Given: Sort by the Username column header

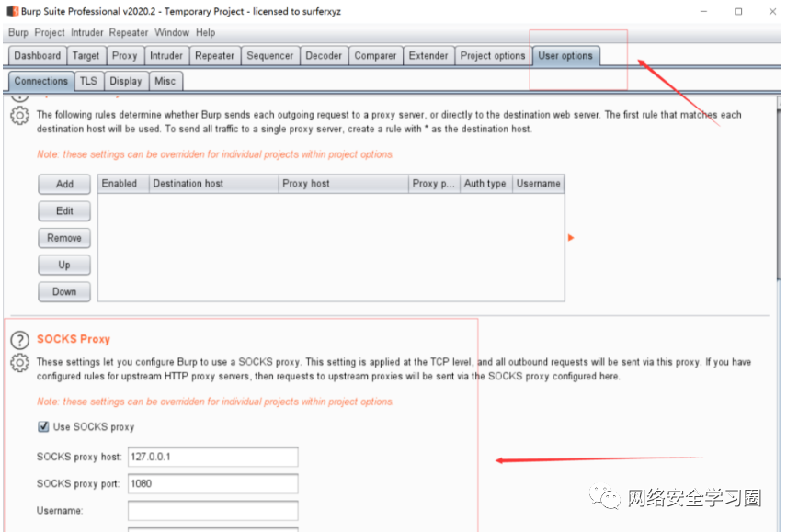Looking at the screenshot, I should click(539, 184).
